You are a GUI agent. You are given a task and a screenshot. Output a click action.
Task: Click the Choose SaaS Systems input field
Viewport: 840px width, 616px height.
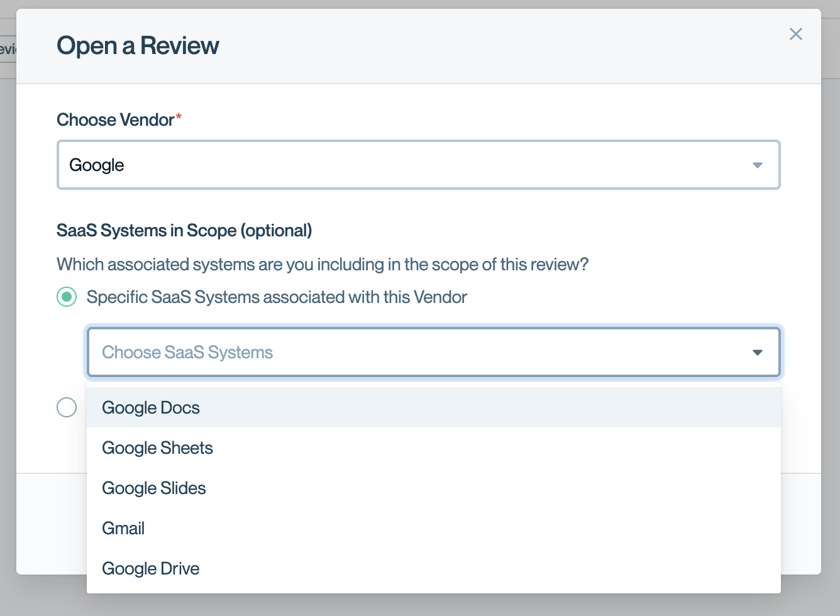click(434, 352)
